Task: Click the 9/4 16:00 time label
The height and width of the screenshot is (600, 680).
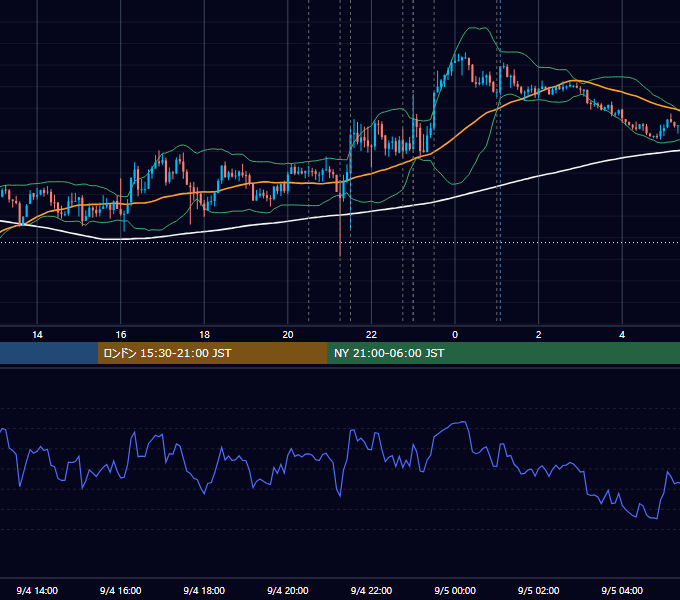Action: (x=121, y=590)
